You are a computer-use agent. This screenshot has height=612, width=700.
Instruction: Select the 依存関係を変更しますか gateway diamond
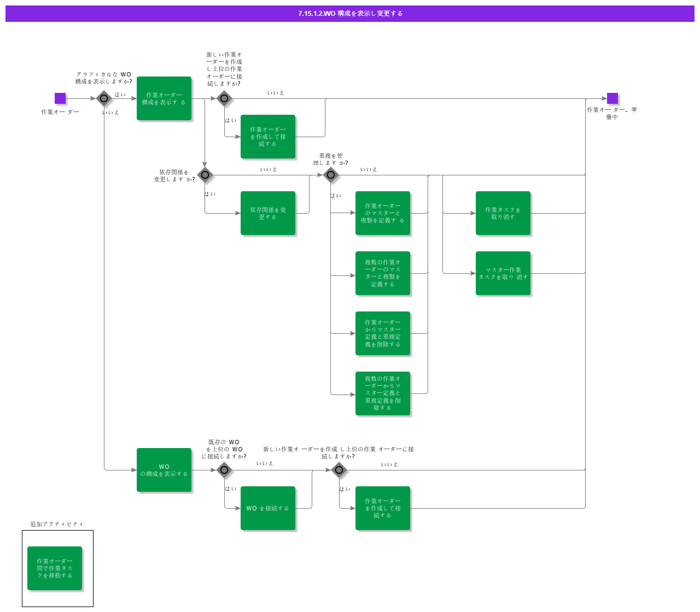click(205, 175)
